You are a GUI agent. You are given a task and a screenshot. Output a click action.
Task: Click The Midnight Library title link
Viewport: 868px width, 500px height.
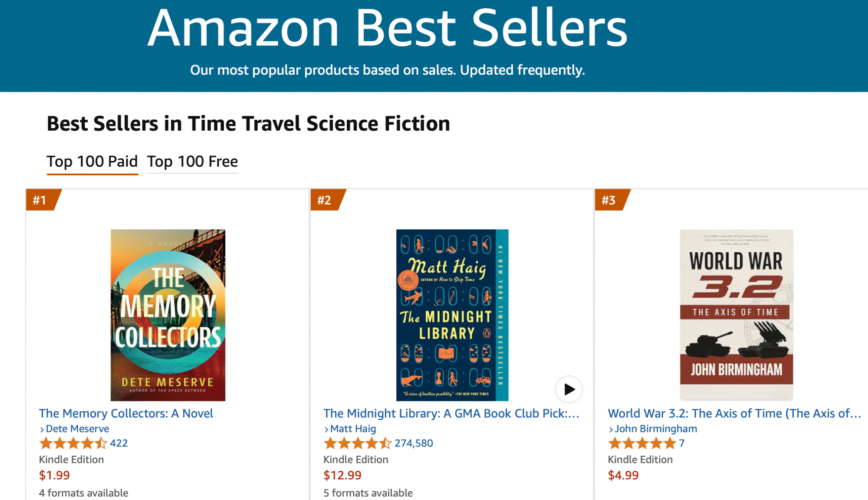[451, 413]
